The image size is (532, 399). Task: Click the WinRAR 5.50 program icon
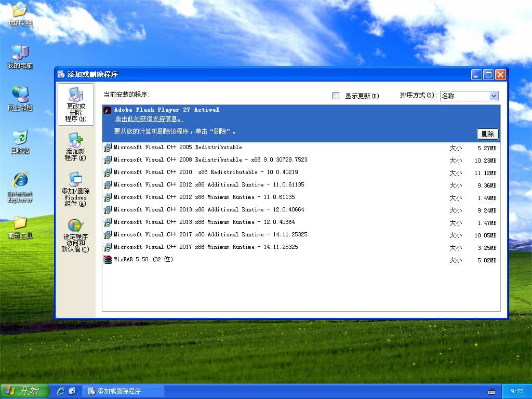108,260
